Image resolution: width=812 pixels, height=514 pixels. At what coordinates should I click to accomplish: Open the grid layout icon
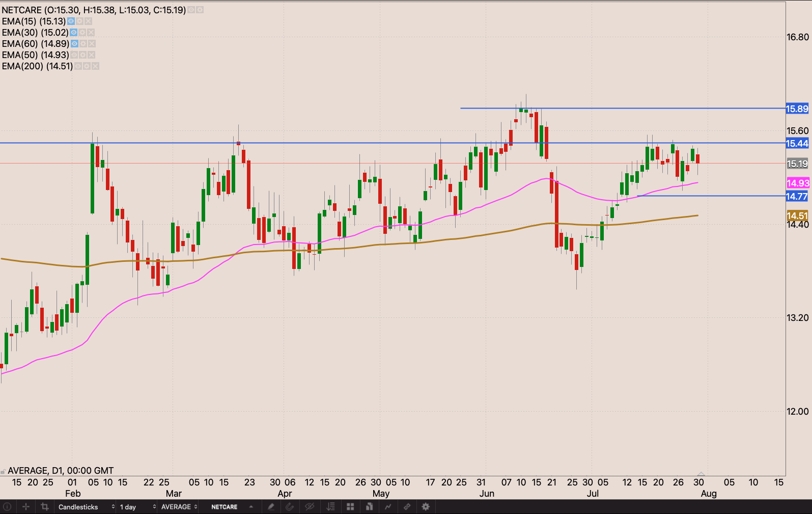[x=350, y=507]
